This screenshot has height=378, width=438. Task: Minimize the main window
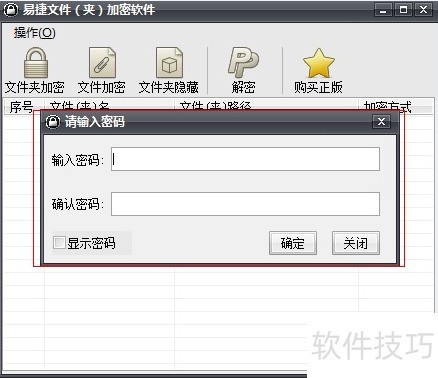383,10
